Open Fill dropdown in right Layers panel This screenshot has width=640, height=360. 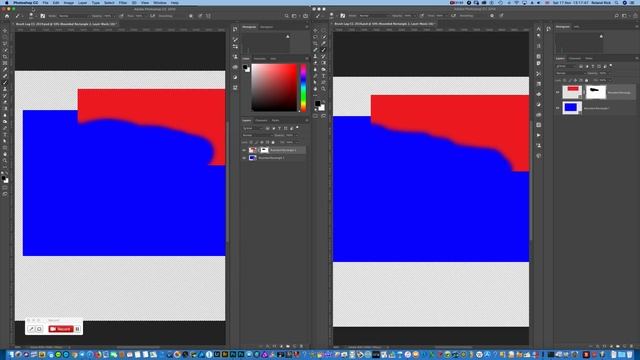[610, 80]
